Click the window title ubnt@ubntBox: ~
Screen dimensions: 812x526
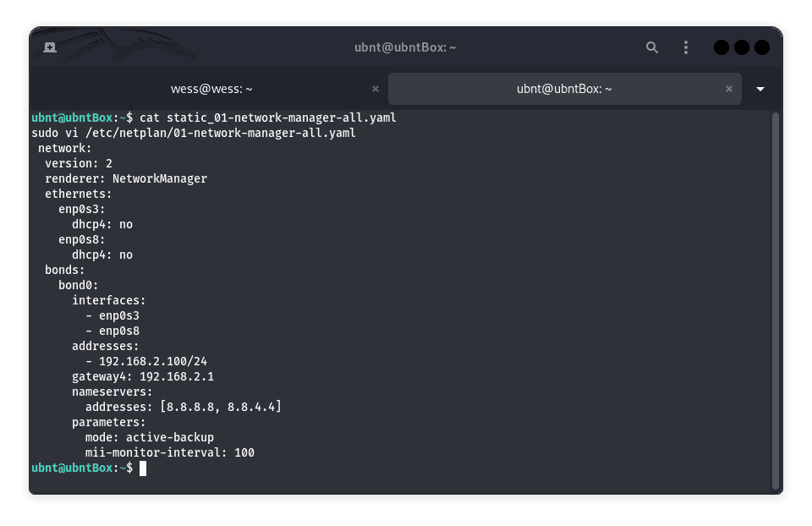pyautogui.click(x=405, y=47)
